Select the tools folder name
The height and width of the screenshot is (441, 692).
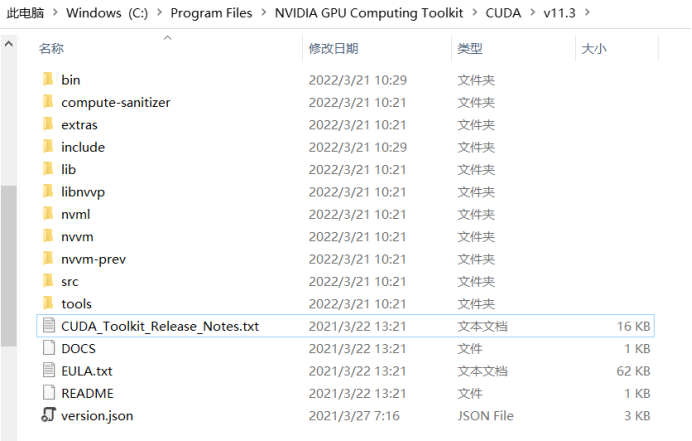[x=76, y=304]
